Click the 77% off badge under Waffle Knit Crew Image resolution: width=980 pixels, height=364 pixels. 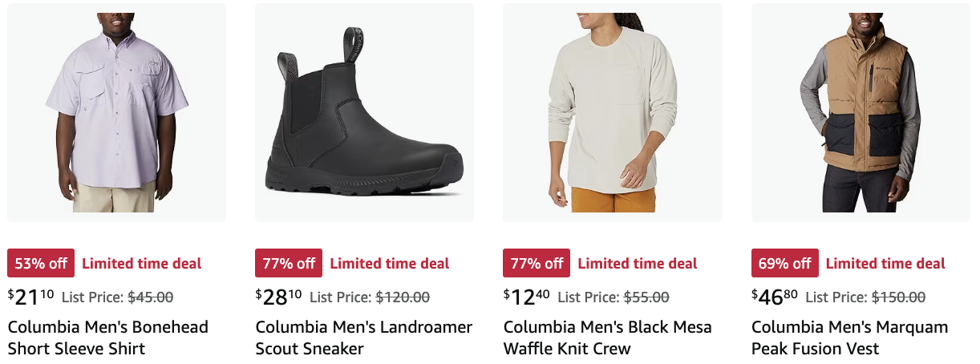tap(537, 263)
